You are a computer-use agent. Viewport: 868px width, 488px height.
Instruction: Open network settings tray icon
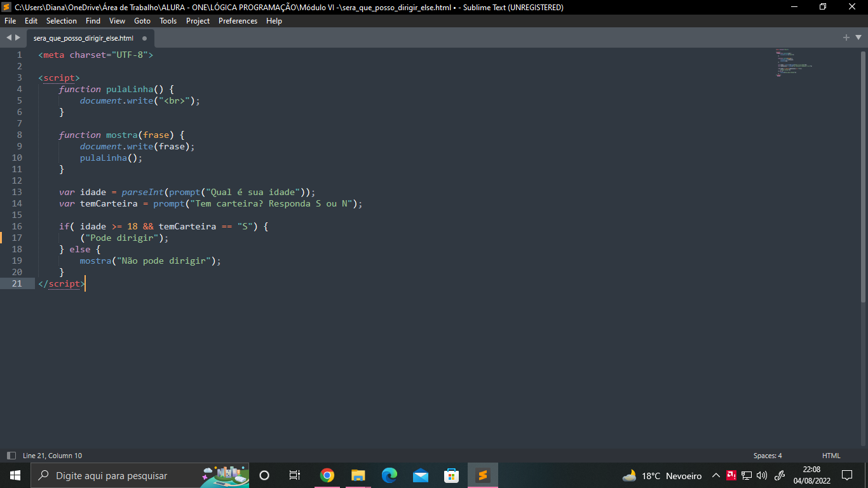click(747, 475)
